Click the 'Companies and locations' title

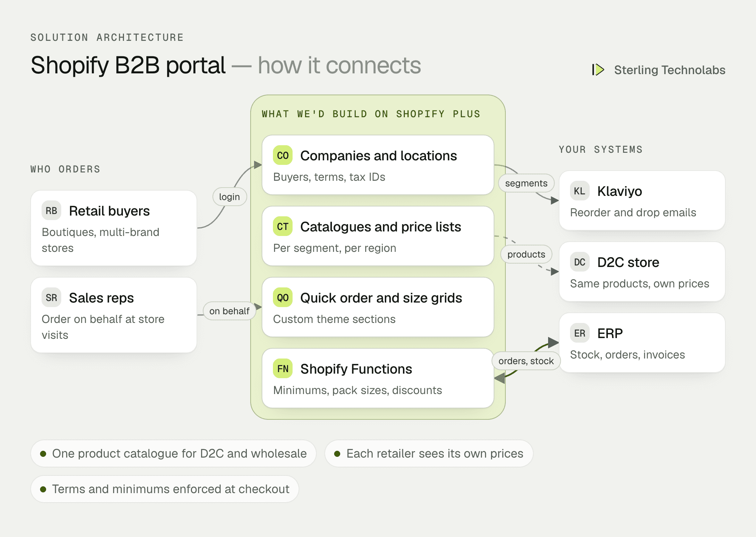pyautogui.click(x=378, y=155)
